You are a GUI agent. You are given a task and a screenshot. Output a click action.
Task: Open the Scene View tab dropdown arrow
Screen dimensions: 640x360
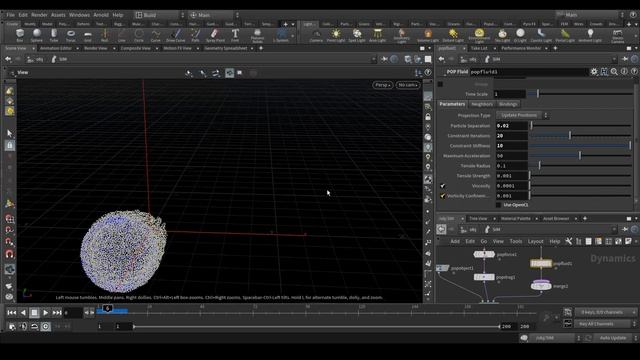[33, 48]
